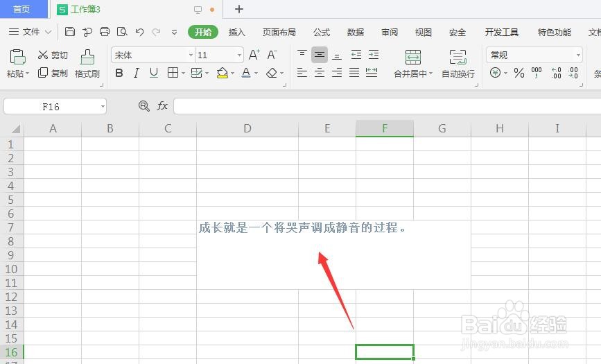The width and height of the screenshot is (601, 364).
Task: Click the zoom magnifier by formula bar
Action: coord(143,106)
